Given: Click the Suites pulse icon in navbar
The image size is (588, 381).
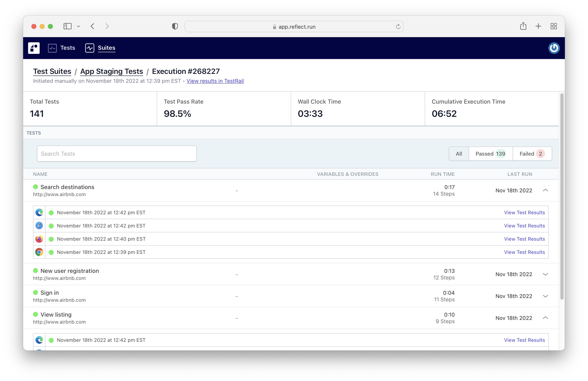Looking at the screenshot, I should pyautogui.click(x=89, y=48).
